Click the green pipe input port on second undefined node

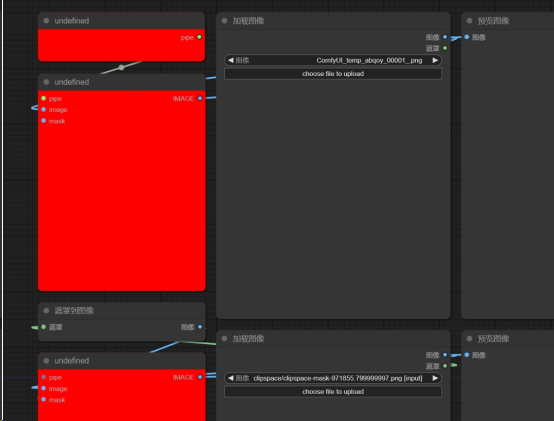point(43,98)
